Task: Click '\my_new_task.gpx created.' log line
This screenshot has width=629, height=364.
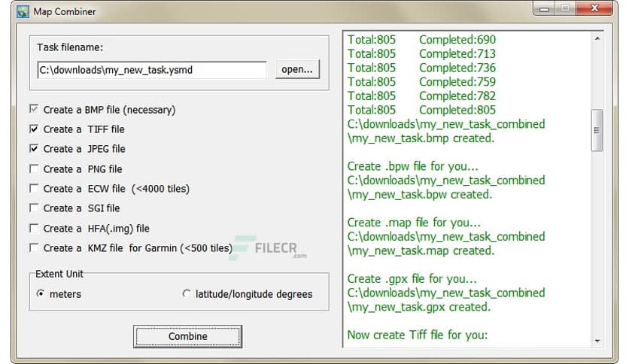Action: click(x=419, y=307)
